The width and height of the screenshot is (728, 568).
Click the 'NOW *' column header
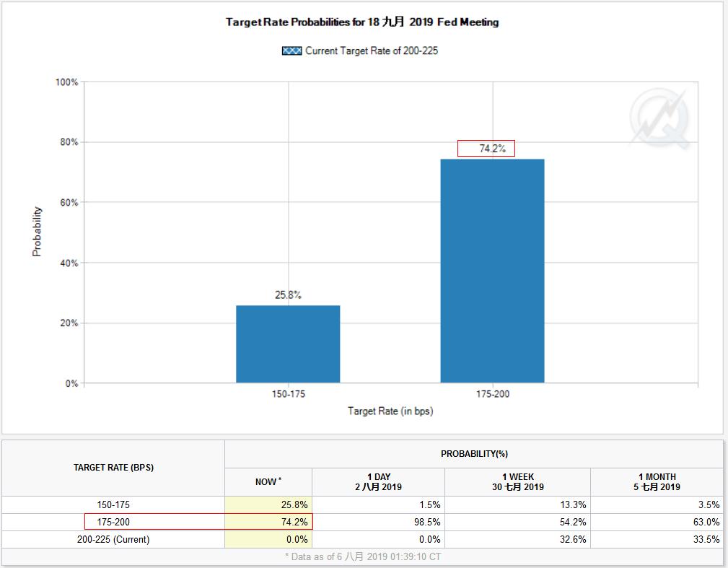[268, 482]
